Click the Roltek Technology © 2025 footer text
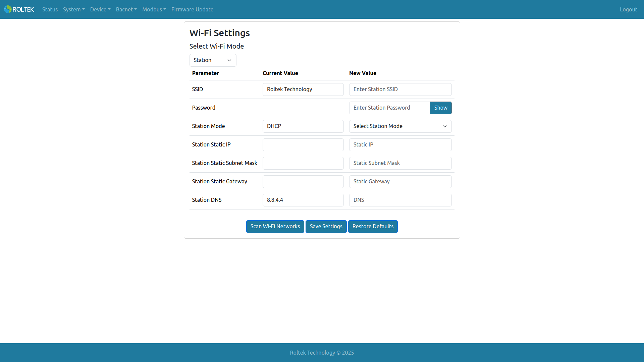644x362 pixels. click(322, 353)
